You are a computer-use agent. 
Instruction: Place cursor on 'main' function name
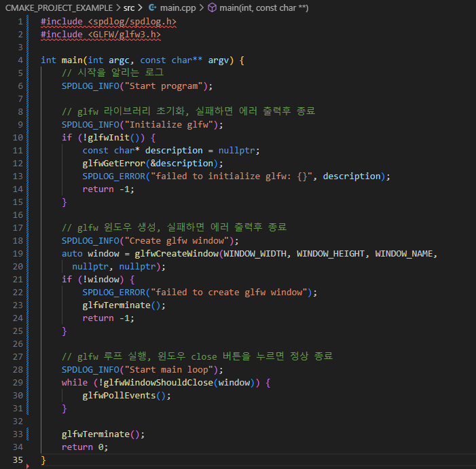tap(72, 60)
